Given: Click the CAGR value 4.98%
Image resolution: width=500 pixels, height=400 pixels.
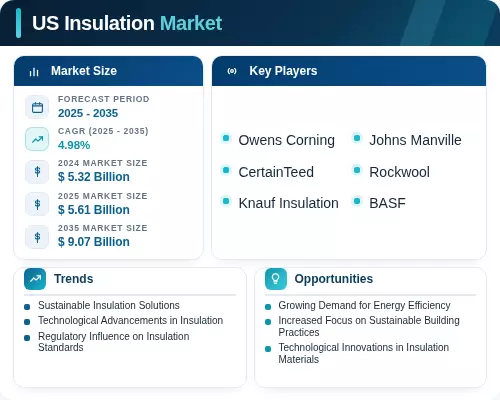Looking at the screenshot, I should pos(74,145).
